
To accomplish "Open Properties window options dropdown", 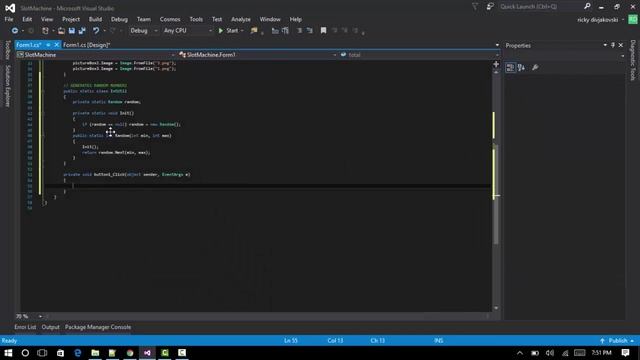I will click(x=605, y=45).
